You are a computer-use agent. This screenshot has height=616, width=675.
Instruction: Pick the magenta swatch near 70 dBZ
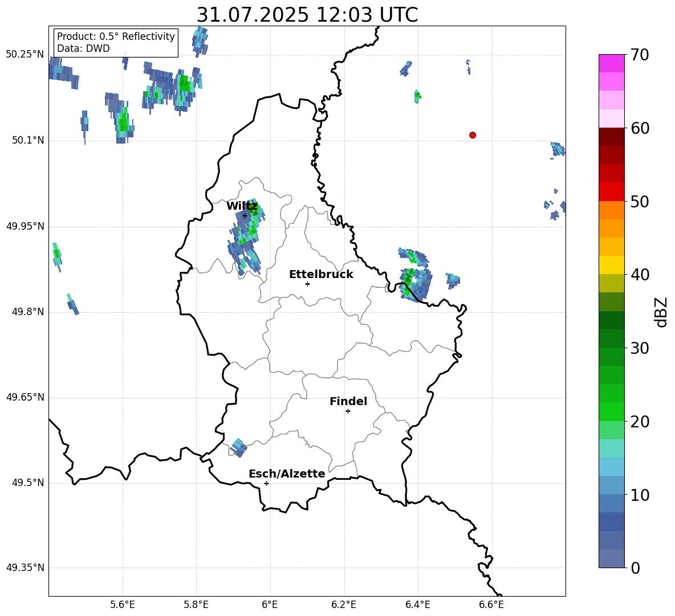click(611, 64)
